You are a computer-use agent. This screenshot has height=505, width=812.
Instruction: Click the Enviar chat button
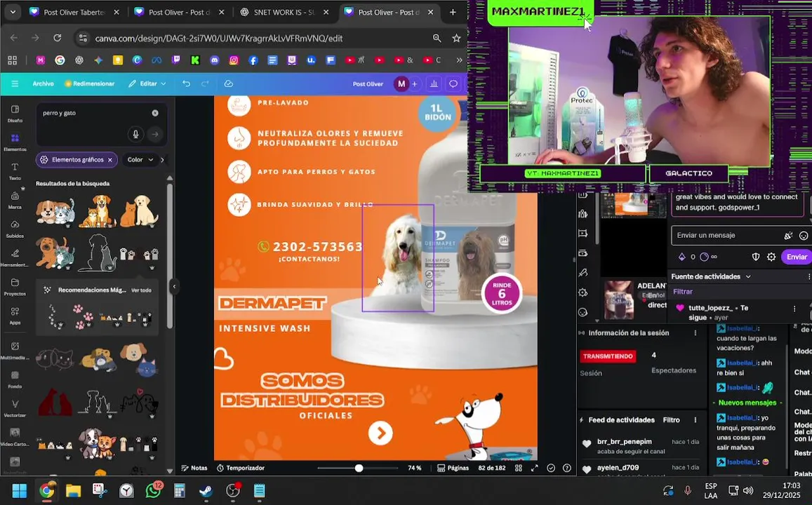[x=797, y=257]
